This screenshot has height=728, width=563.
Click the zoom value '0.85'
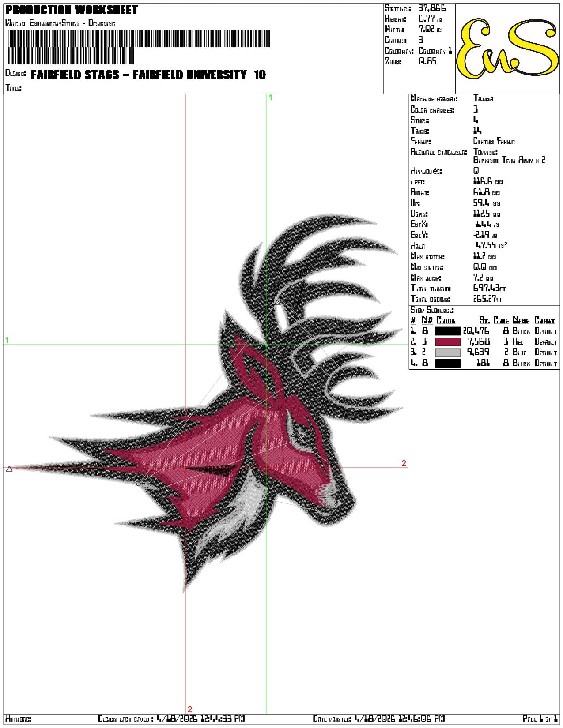[427, 61]
